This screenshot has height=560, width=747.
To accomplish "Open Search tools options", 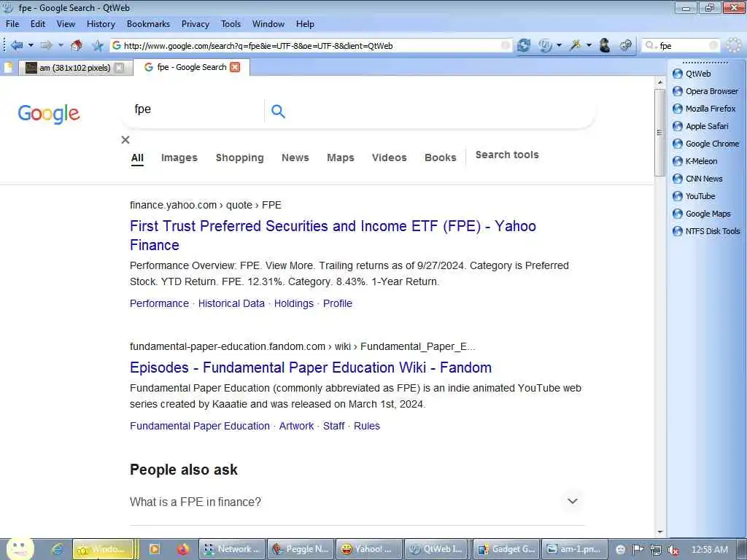I will (507, 155).
